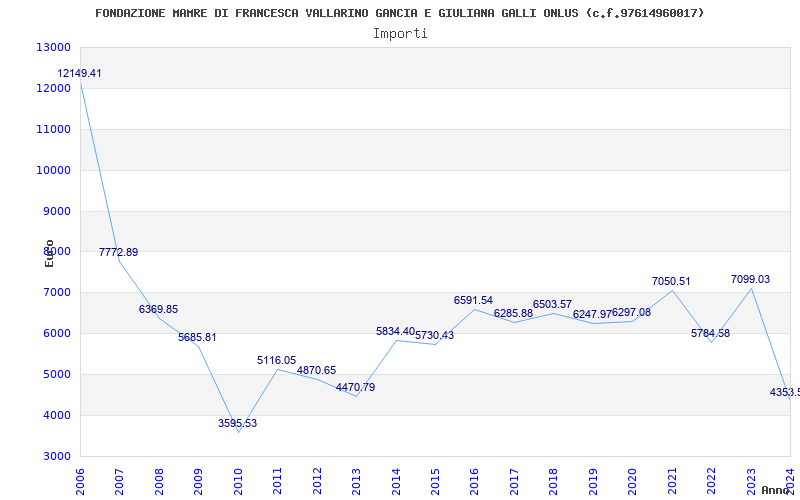This screenshot has width=800, height=500.
Task: Click the 3595.53 lowest value label
Action: 237,423
